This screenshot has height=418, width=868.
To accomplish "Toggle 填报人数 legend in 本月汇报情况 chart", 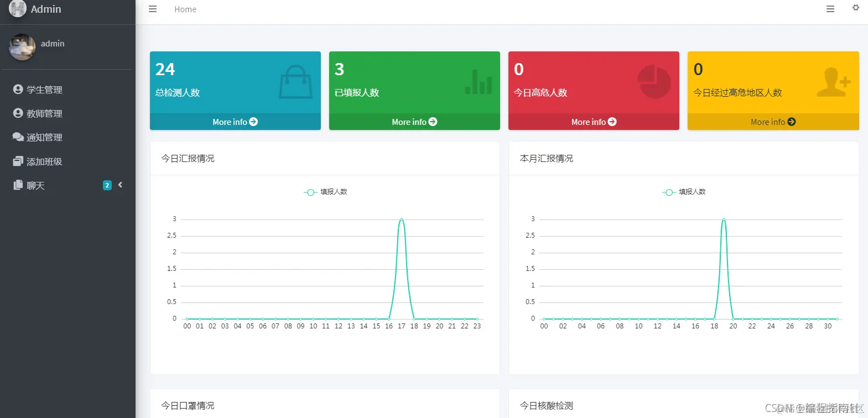I will pos(684,192).
